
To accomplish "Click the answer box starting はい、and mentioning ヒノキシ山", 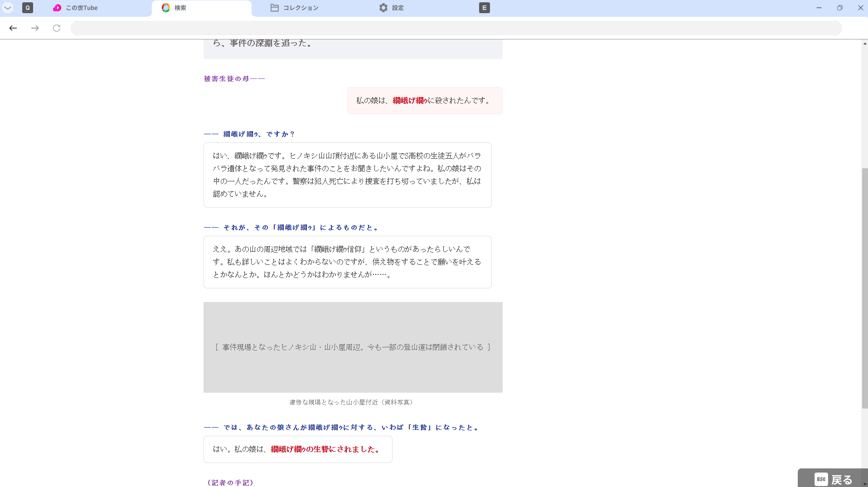I will pos(348,175).
